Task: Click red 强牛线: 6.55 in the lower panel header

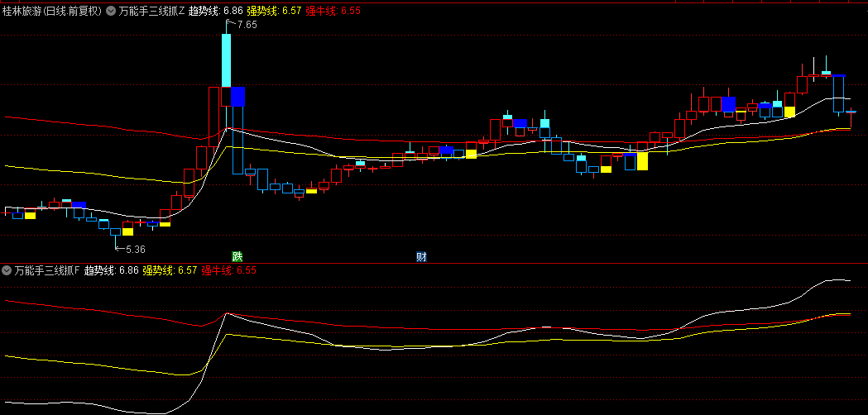Action: [228, 270]
